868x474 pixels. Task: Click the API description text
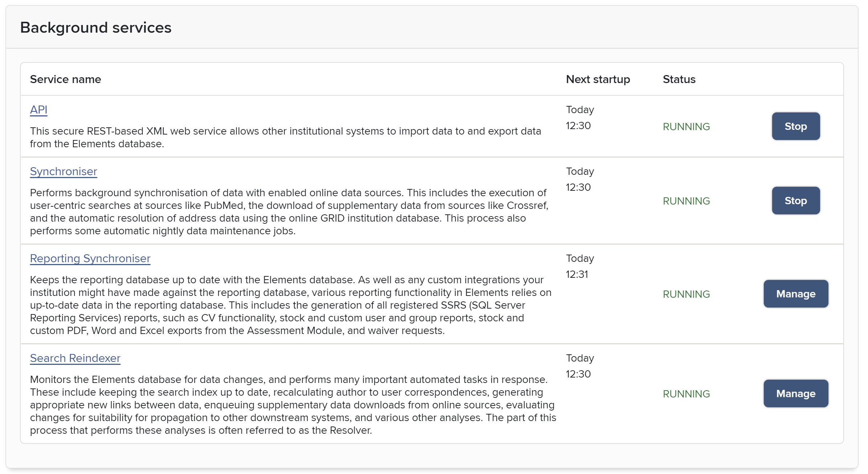coord(285,137)
